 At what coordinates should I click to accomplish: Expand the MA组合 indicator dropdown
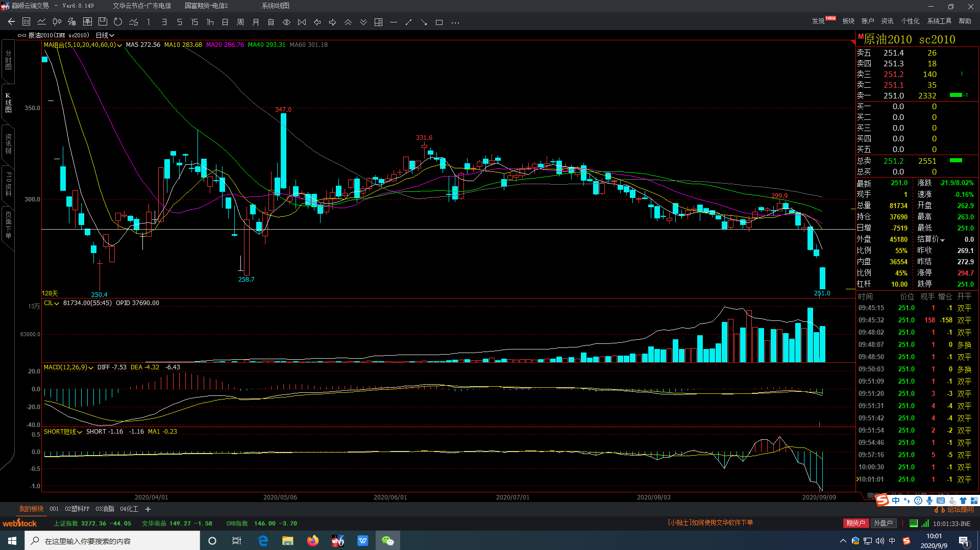(83, 45)
